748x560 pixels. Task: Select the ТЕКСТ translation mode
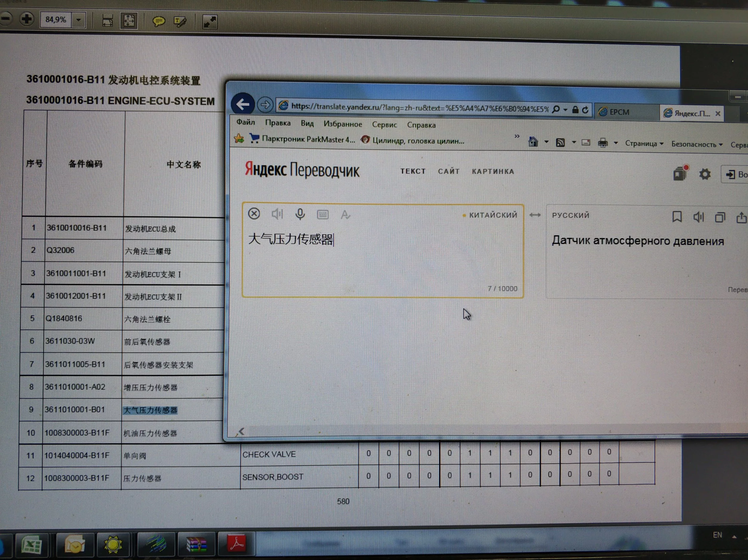(413, 171)
